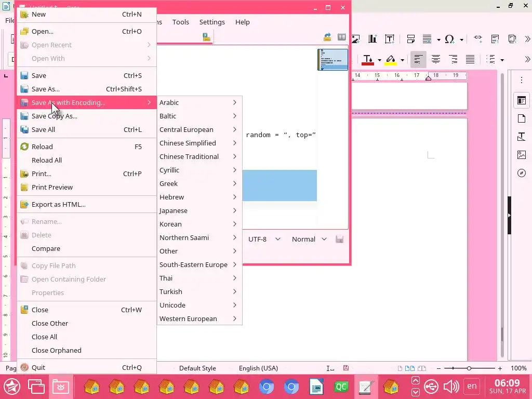Choose Reload All from the menu
The width and height of the screenshot is (532, 399).
(87, 160)
